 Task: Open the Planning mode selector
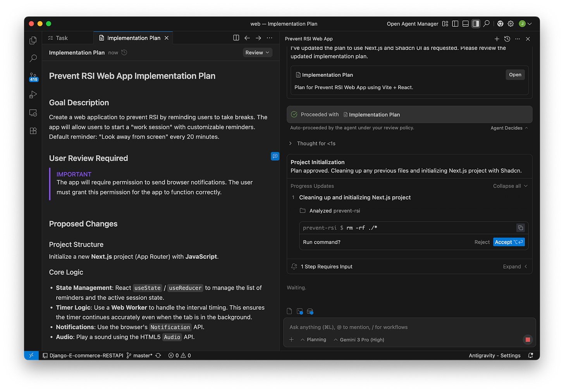click(x=313, y=340)
